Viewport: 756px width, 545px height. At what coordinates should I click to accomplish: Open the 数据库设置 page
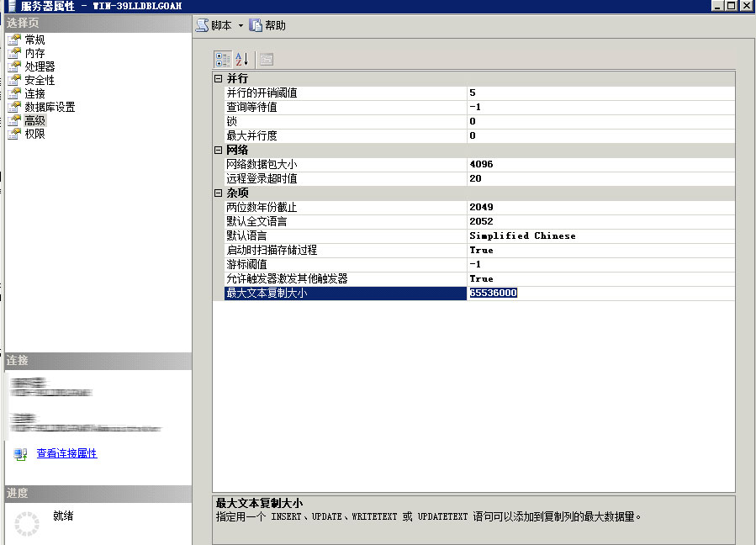(45, 107)
